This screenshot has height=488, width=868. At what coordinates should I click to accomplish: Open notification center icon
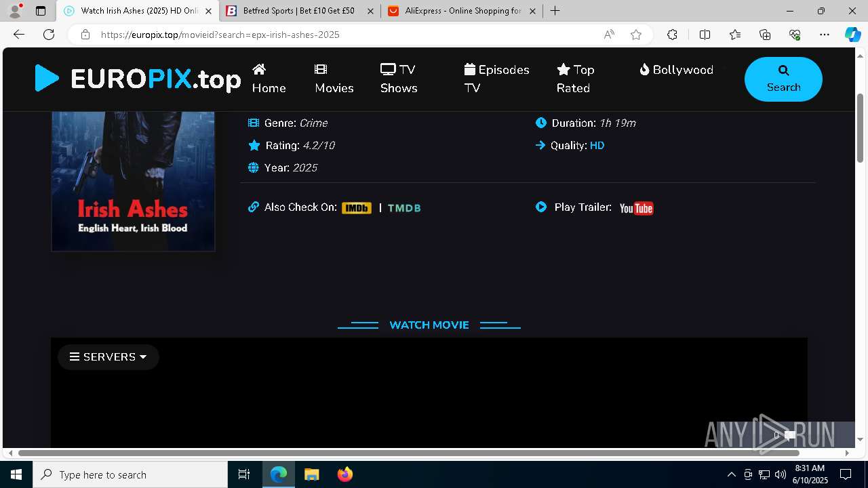click(x=846, y=474)
